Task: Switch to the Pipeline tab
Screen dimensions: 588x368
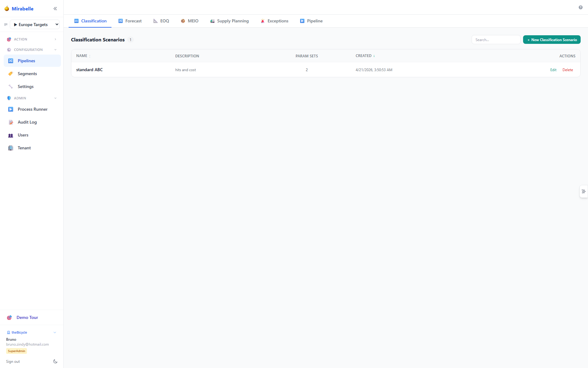Action: (x=311, y=21)
